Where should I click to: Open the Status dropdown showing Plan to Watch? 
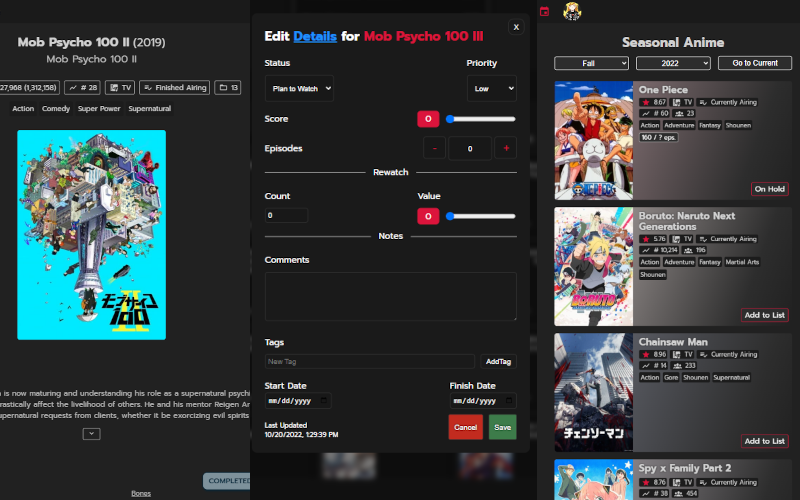(x=299, y=88)
